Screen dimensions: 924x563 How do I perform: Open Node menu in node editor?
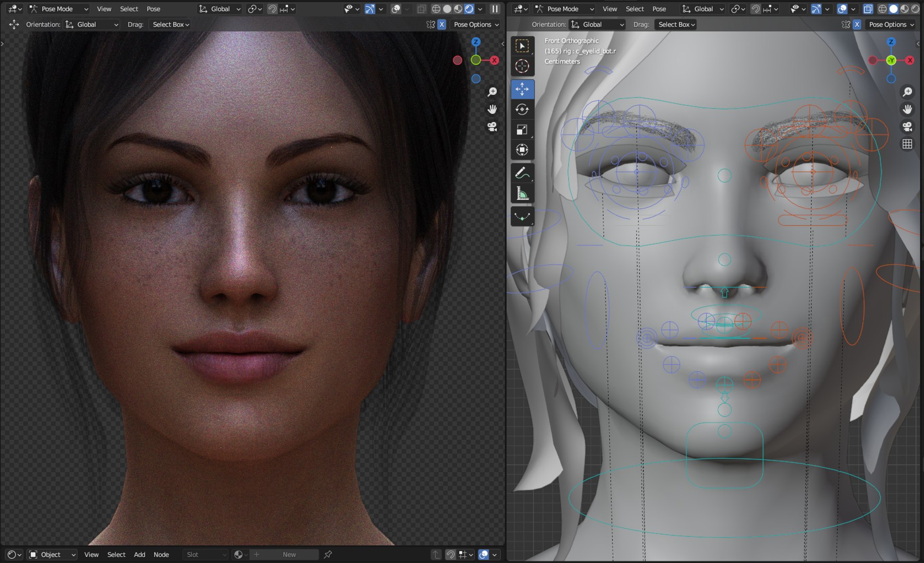[x=161, y=555]
